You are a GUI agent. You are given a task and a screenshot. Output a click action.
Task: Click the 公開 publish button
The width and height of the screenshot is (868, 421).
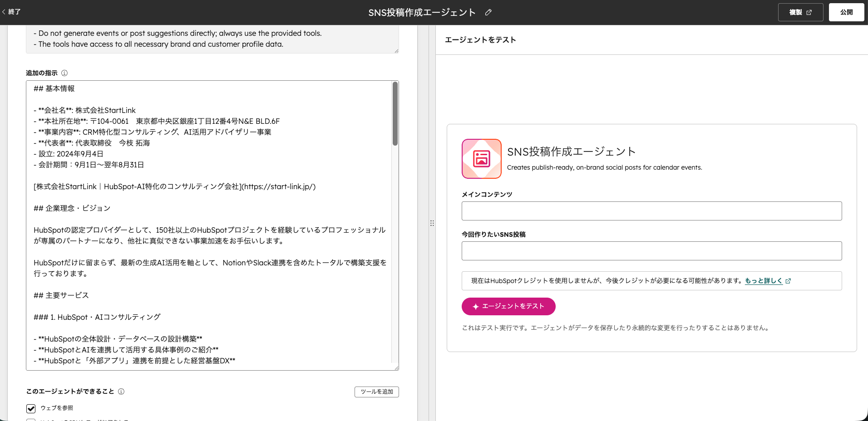tap(846, 12)
